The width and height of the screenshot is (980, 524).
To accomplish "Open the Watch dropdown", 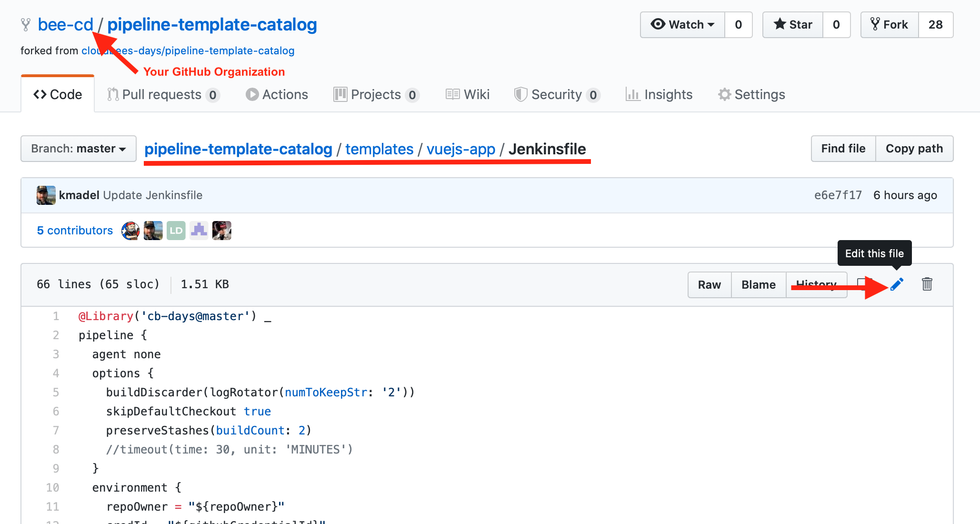I will click(x=682, y=25).
